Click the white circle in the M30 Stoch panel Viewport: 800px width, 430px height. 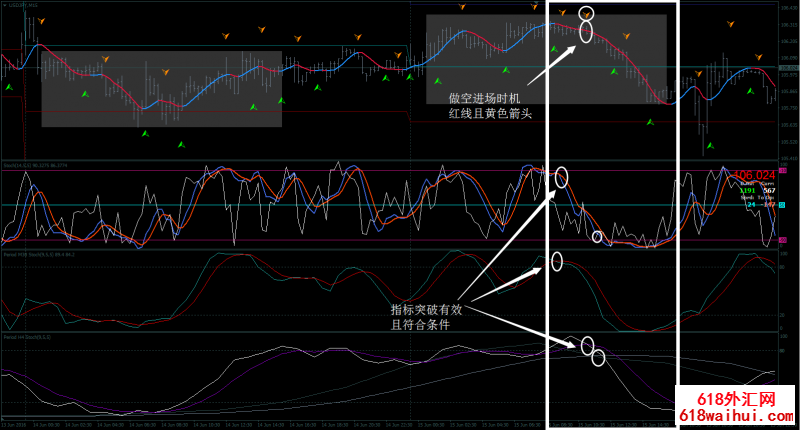click(557, 262)
